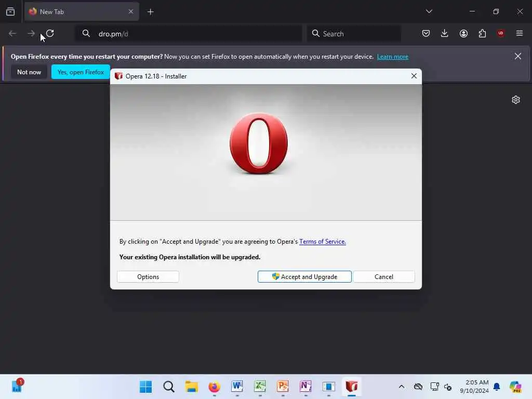Click the search magnifier in address bar
This screenshot has height=399, width=532.
pyautogui.click(x=86, y=34)
